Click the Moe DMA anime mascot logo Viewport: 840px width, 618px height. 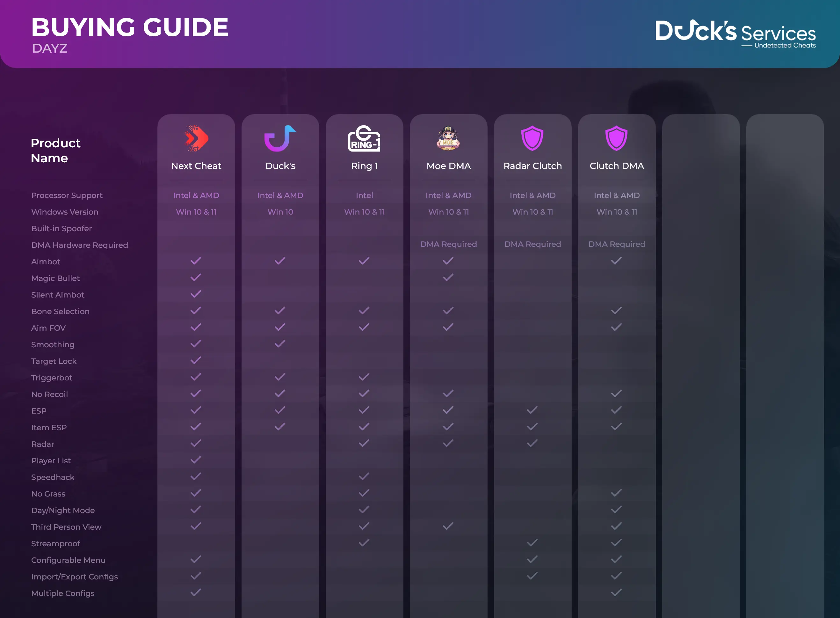448,138
